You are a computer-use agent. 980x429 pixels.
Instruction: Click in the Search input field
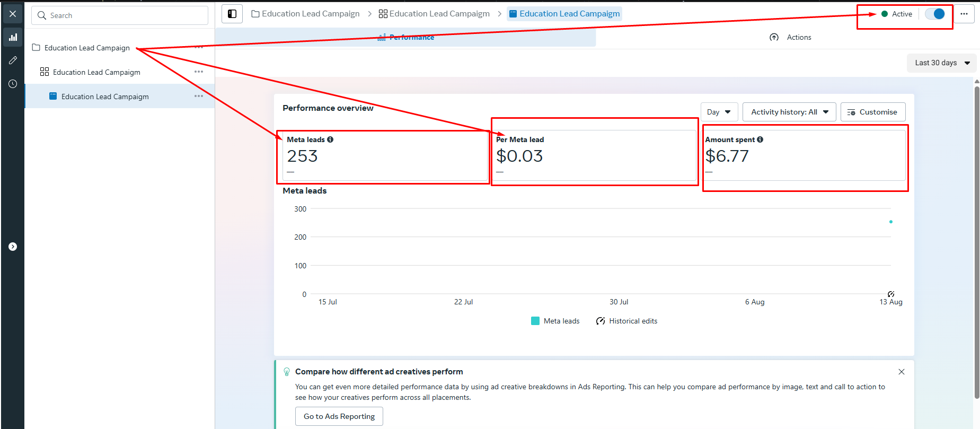pos(120,15)
